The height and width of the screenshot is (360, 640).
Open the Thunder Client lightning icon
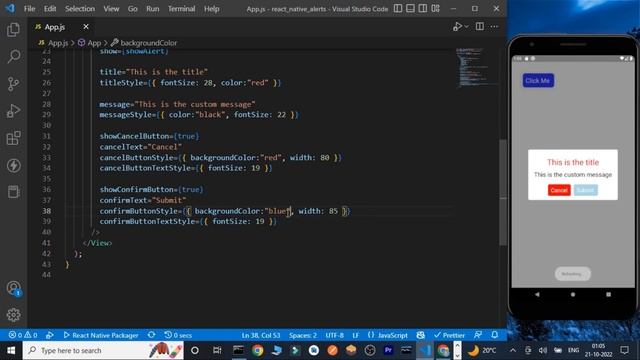click(13, 165)
